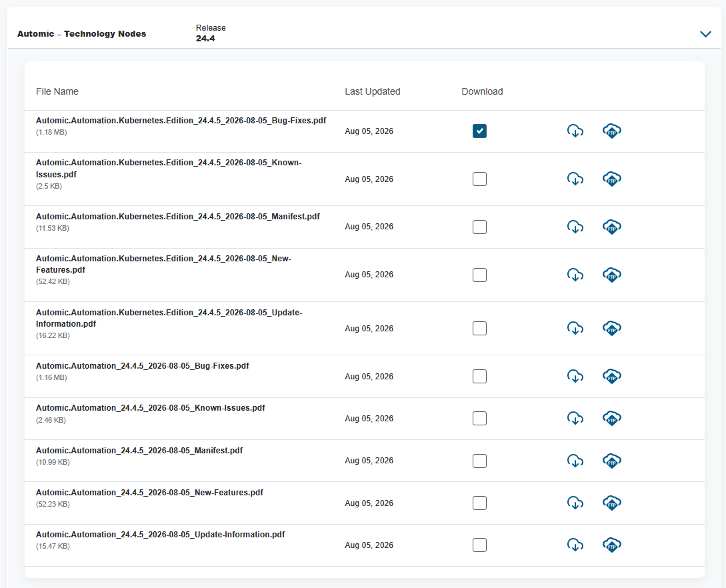This screenshot has width=726, height=588.
Task: Select Kubernetes Edition Manifest.pdf checkbox
Action: 480,227
